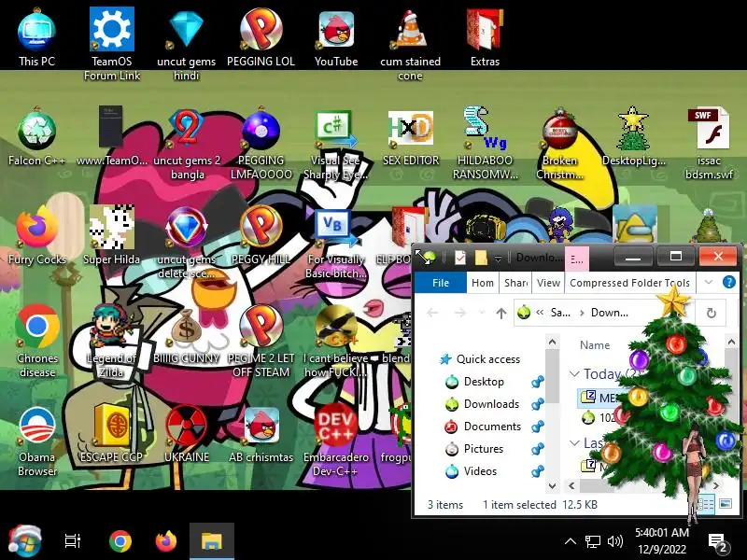This screenshot has height=560, width=747.
Task: Open the This PC desktop icon
Action: [36, 38]
